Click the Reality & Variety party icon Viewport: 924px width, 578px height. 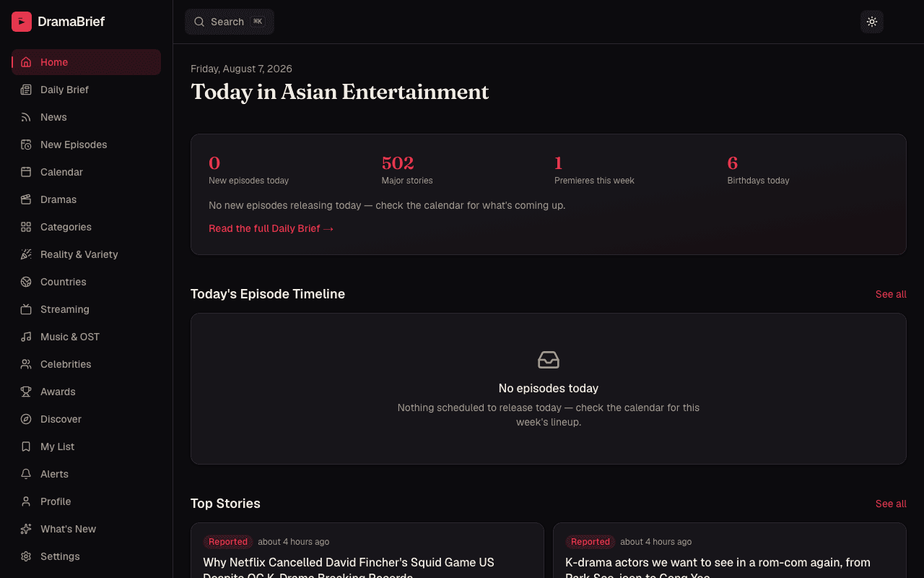point(26,254)
